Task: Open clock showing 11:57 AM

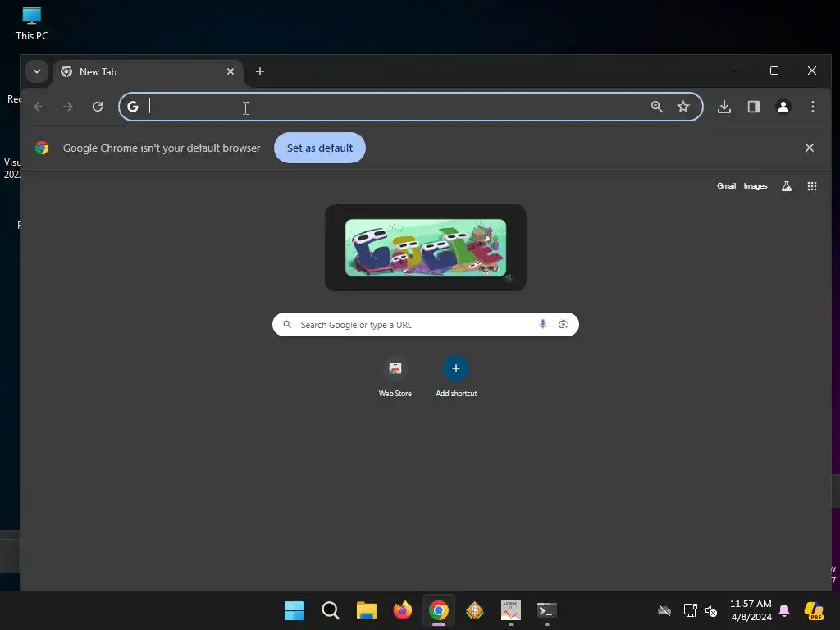Action: [x=751, y=610]
